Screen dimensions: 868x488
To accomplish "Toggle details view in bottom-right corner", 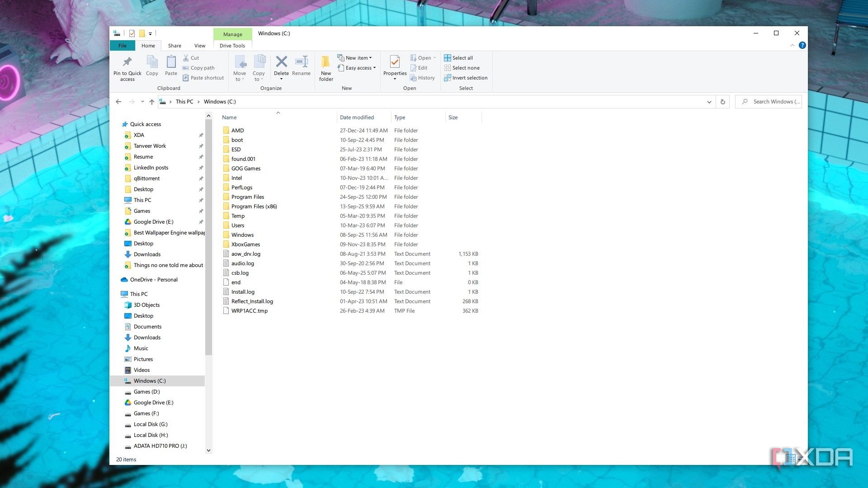I will coord(790,459).
